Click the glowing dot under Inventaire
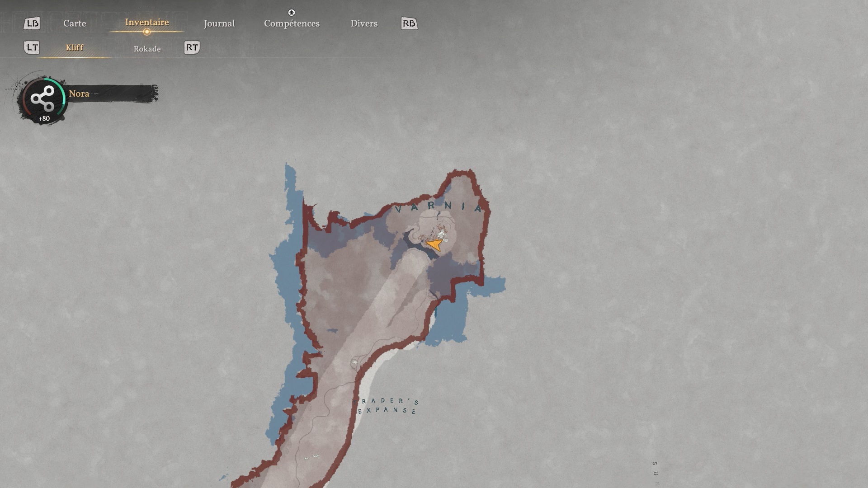 coord(146,32)
